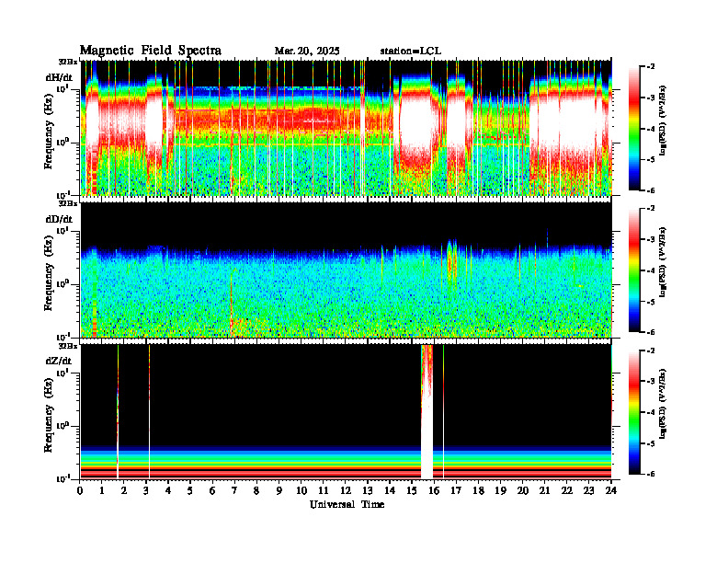Click the hour 3 tick label on the time axis
This screenshot has height=563, width=728.
tap(146, 491)
